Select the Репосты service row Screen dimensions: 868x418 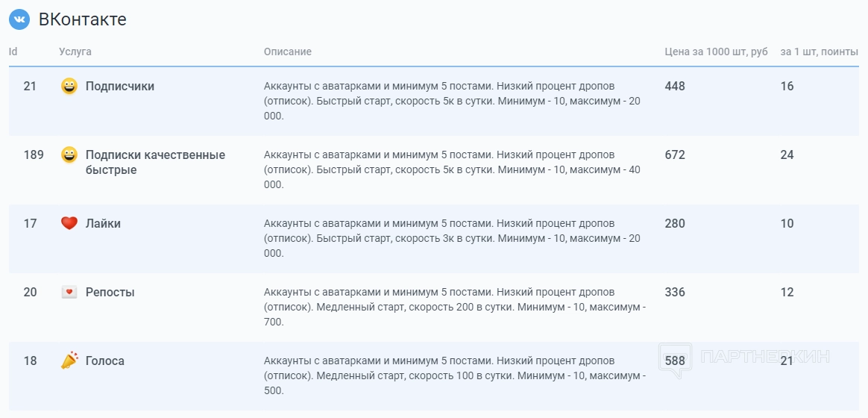110,293
